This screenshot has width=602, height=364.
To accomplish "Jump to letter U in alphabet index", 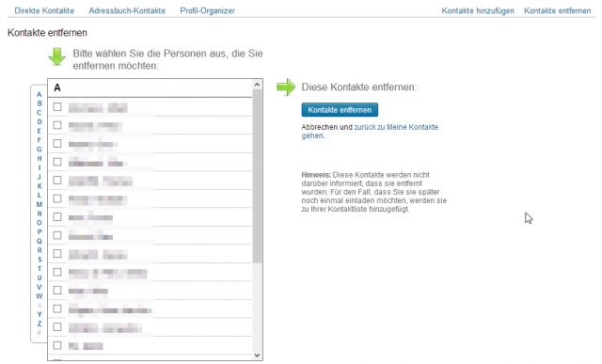I will [x=40, y=278].
